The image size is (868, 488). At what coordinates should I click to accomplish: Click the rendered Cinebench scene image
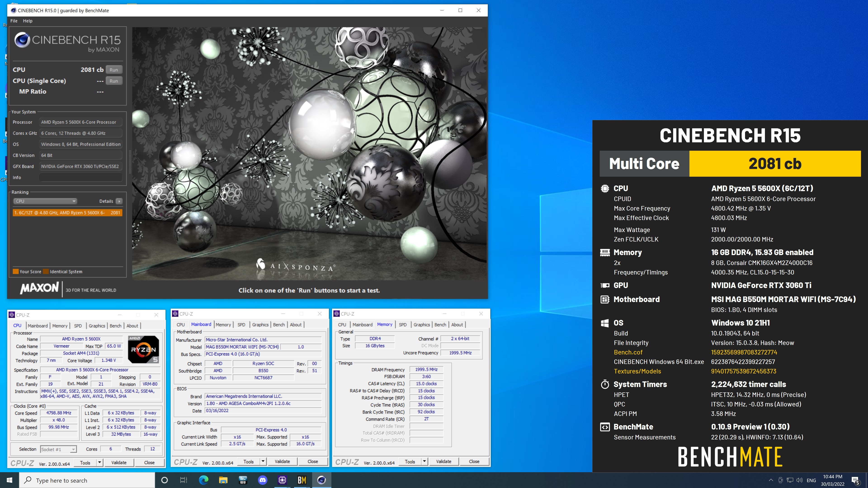pos(309,153)
